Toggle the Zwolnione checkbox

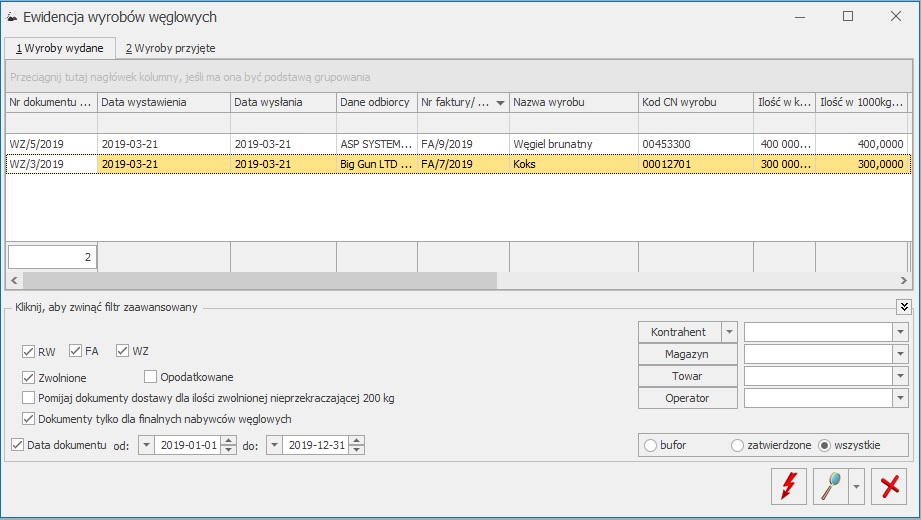pyautogui.click(x=29, y=378)
